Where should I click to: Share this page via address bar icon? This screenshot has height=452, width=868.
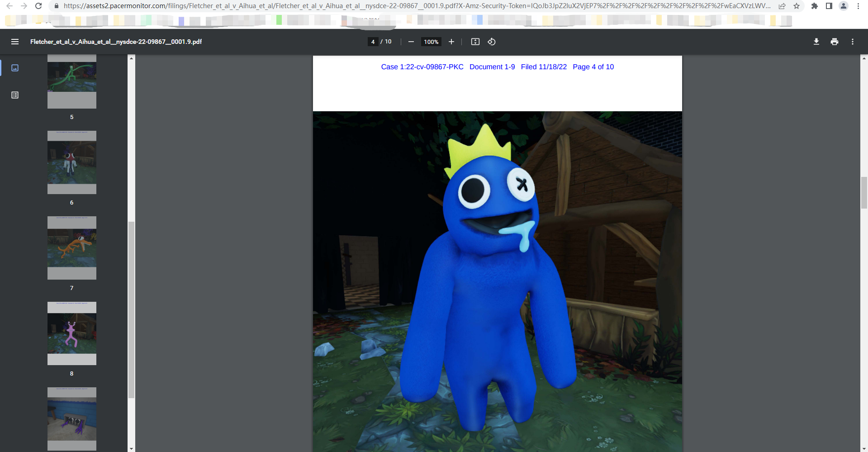[x=782, y=6]
